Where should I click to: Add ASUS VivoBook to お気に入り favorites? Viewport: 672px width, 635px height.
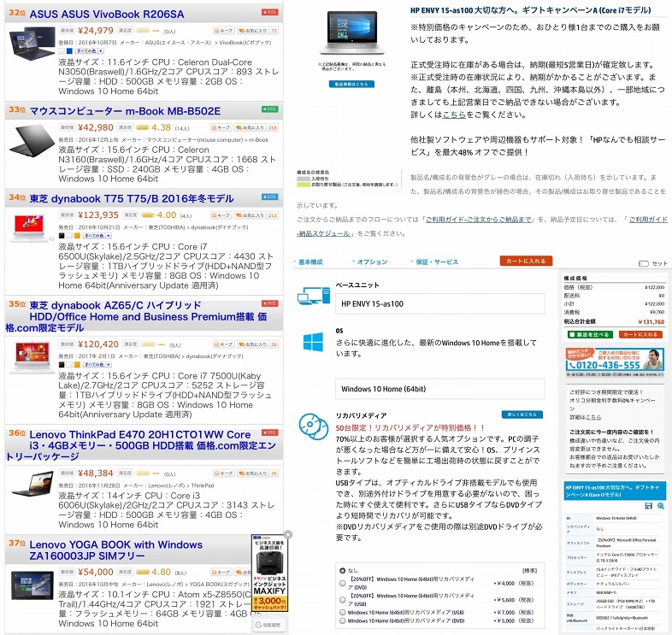click(x=257, y=31)
